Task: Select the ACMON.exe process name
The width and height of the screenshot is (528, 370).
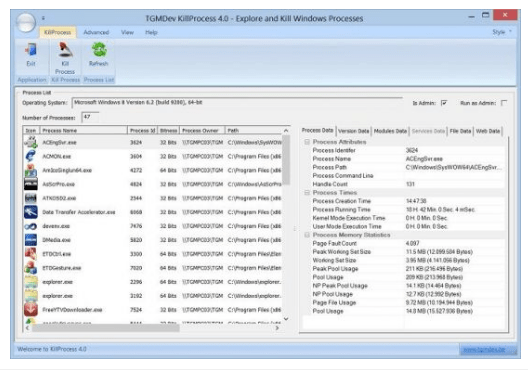Action: [57, 156]
